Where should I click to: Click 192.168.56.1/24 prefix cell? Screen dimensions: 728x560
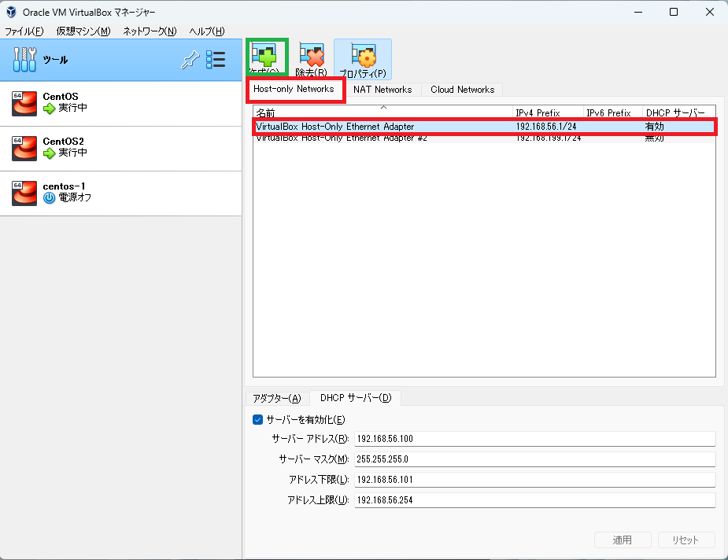tap(546, 127)
